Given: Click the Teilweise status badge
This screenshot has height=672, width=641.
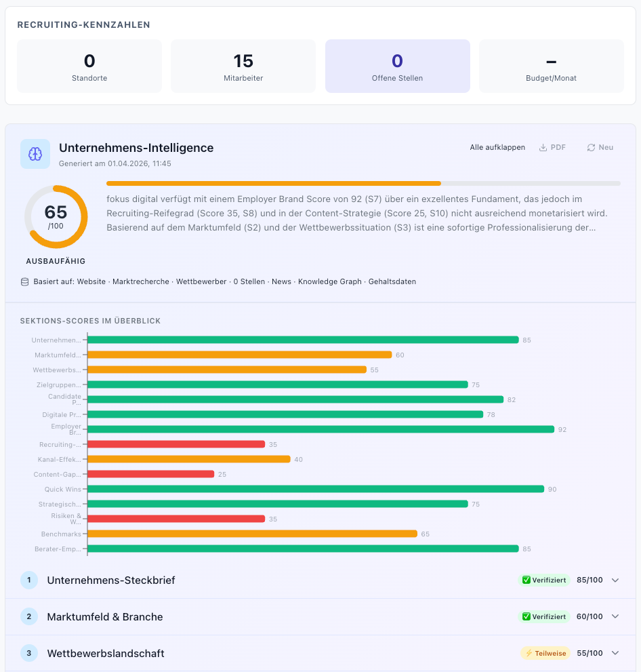Looking at the screenshot, I should [545, 654].
